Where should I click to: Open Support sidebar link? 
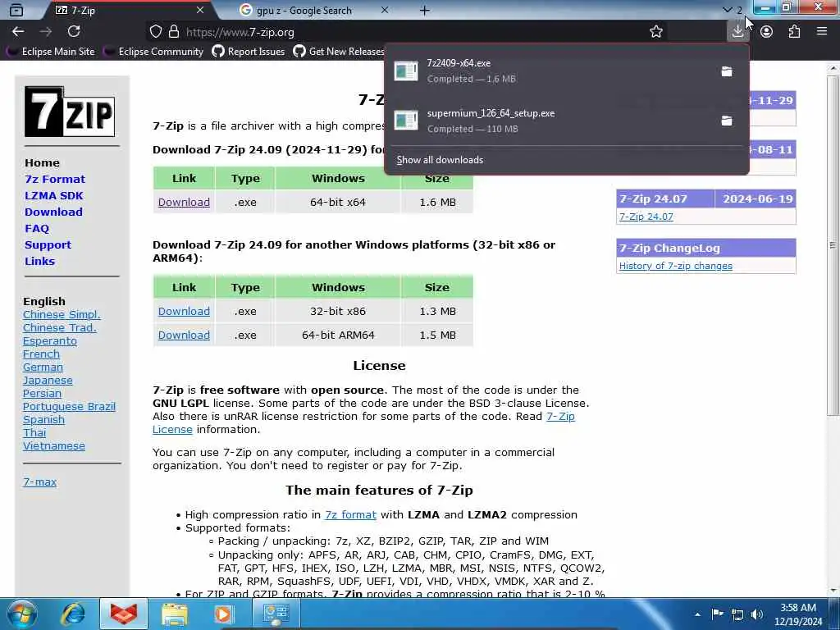pos(48,244)
